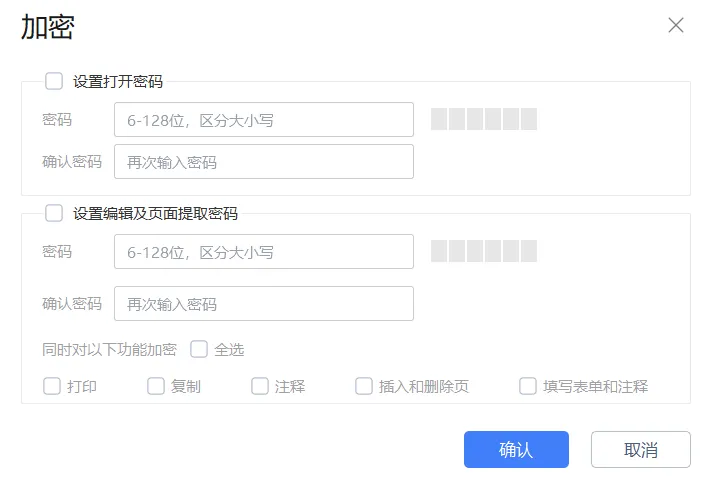The image size is (716, 485).
Task: Toggle the 注释 checkbox
Action: point(260,386)
